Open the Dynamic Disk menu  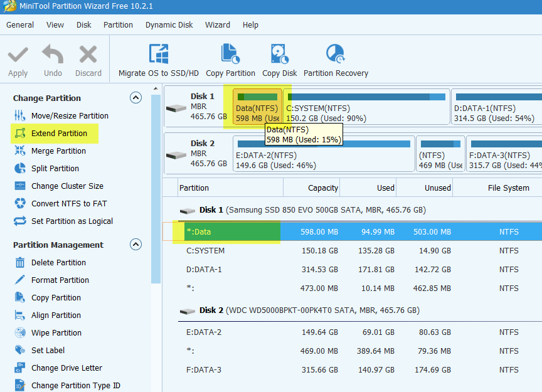click(x=169, y=25)
